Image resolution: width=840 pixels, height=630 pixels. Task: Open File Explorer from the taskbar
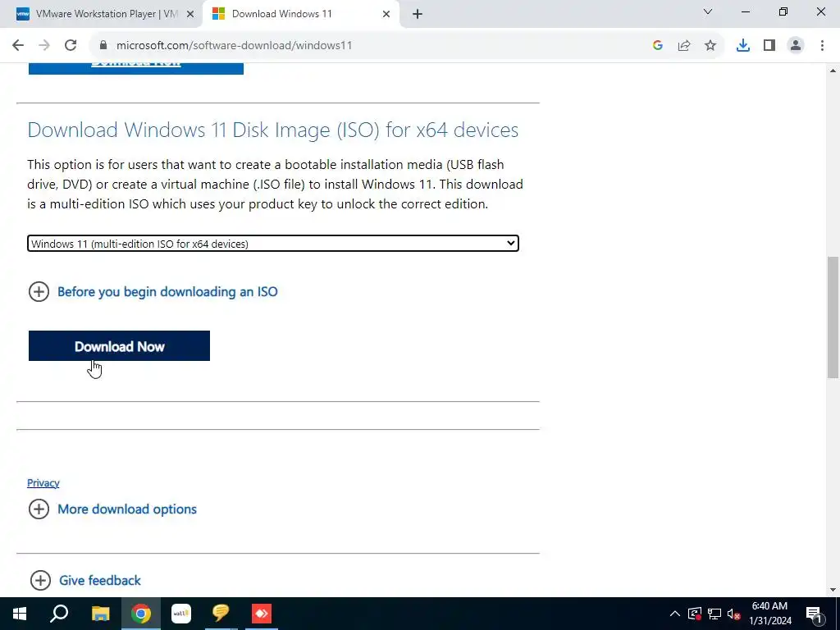click(x=100, y=614)
